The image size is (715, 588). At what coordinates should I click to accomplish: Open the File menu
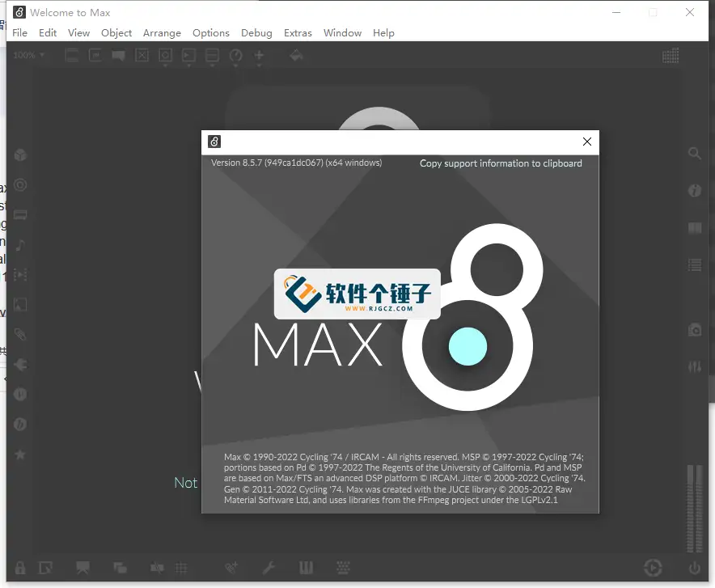click(x=19, y=33)
